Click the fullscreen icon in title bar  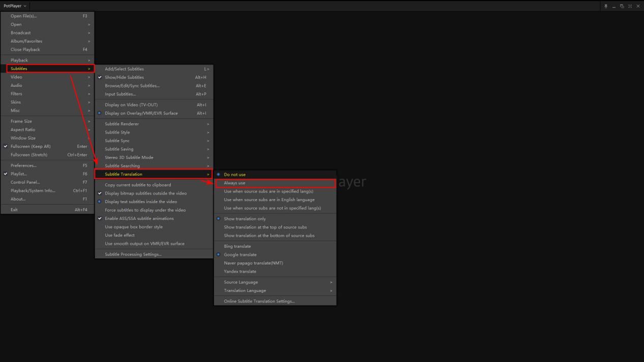[630, 6]
